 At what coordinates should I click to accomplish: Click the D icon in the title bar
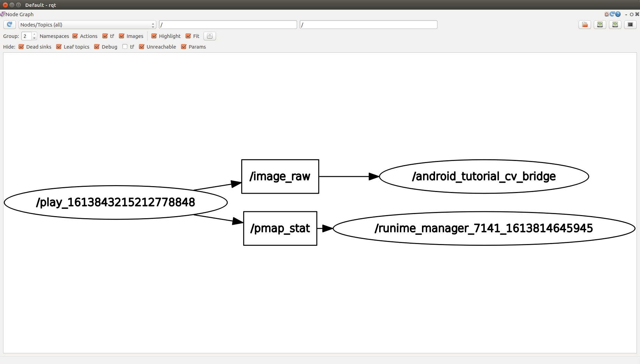pyautogui.click(x=607, y=14)
